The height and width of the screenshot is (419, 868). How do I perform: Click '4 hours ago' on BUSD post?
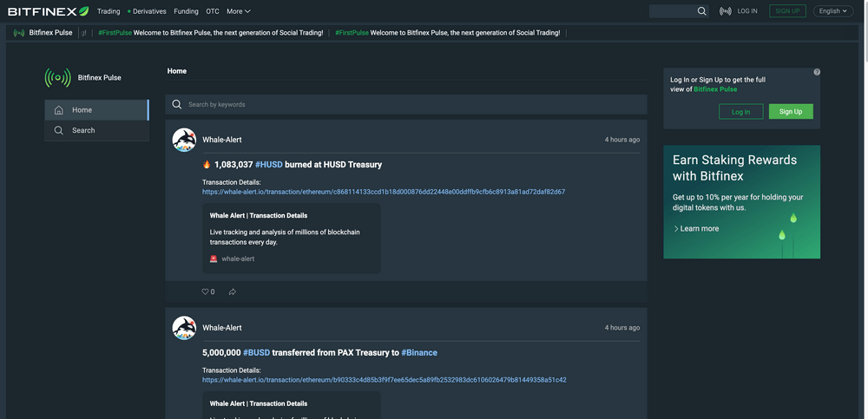coord(622,328)
